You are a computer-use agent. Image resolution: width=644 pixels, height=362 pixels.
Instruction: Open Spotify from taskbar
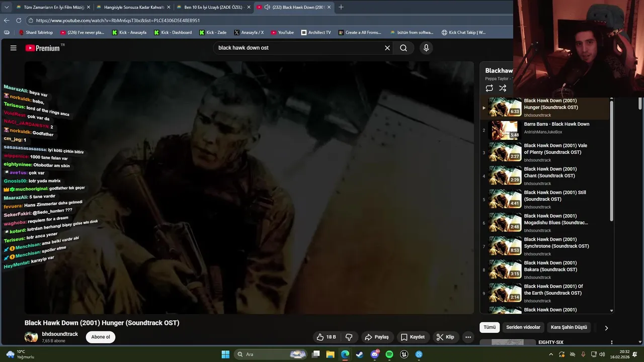(x=389, y=354)
